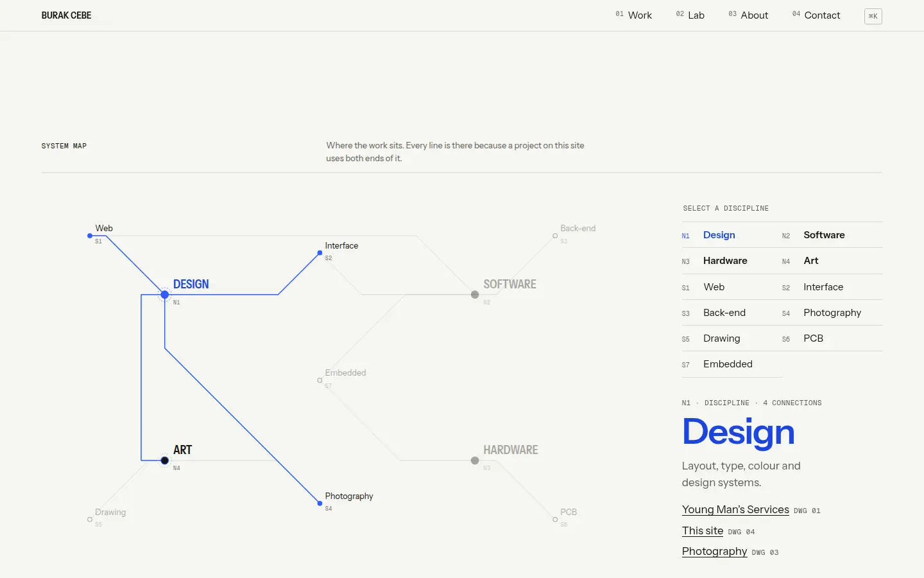Image resolution: width=924 pixels, height=578 pixels.
Task: Choose Design in the discipline list
Action: [732, 235]
